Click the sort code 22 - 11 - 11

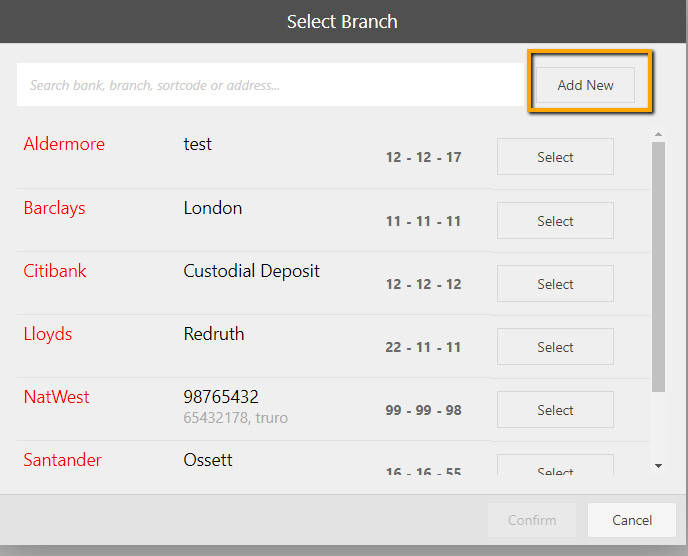pyautogui.click(x=423, y=347)
